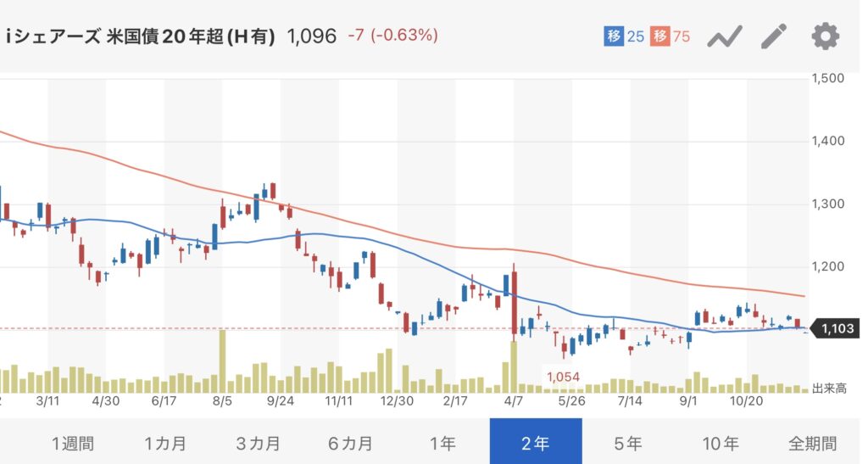Click the 出来高 volume label

pyautogui.click(x=829, y=389)
